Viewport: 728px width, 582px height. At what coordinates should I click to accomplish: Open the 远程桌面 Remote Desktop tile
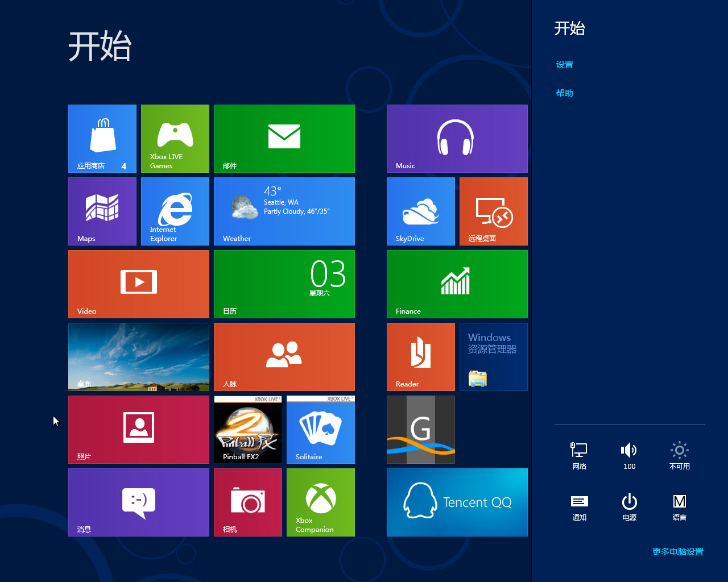click(x=494, y=211)
